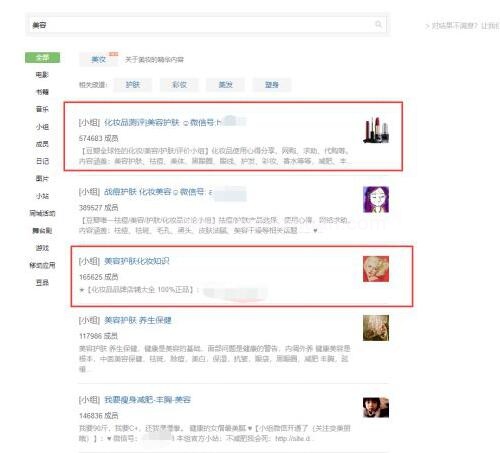Show 同城活动 results

click(42, 213)
